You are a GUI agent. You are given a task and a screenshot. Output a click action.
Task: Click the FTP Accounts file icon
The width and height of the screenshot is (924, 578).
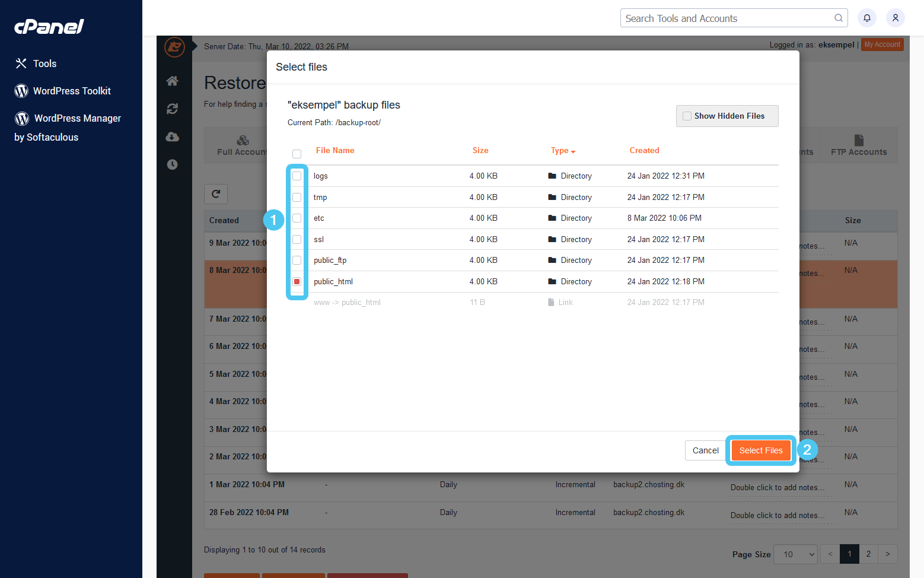click(x=859, y=141)
